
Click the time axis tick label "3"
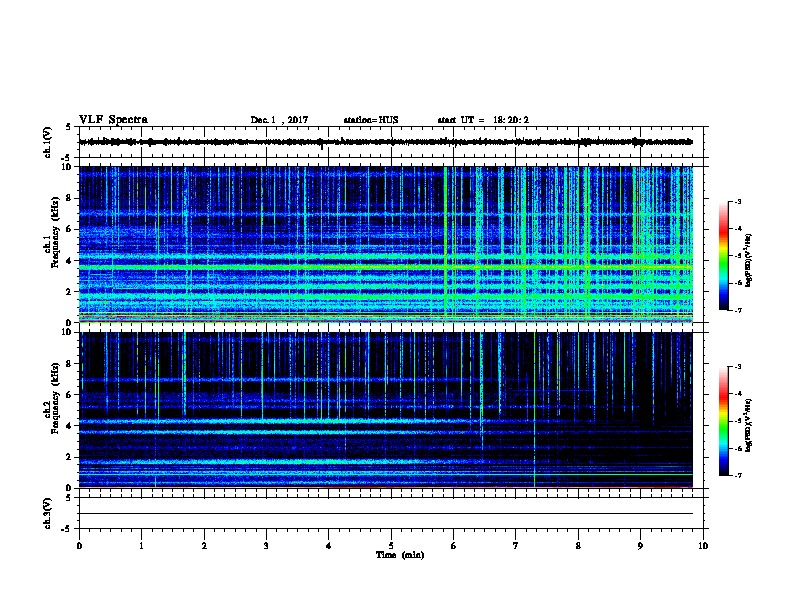pos(266,546)
